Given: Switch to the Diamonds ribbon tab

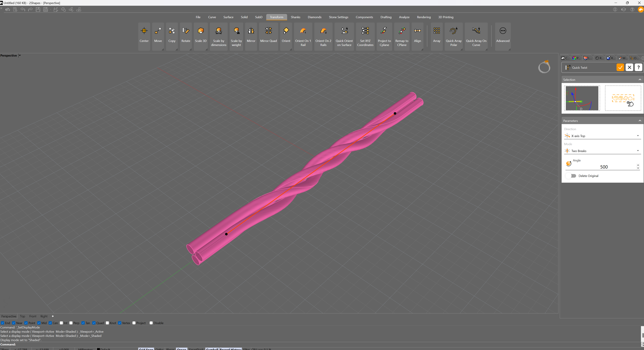Looking at the screenshot, I should point(314,17).
